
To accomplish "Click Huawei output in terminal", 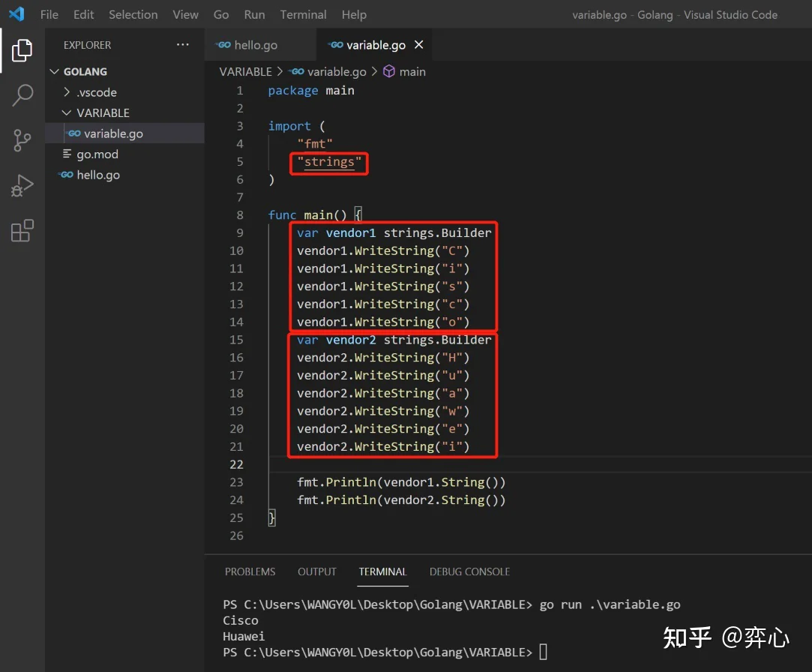I will pos(244,636).
